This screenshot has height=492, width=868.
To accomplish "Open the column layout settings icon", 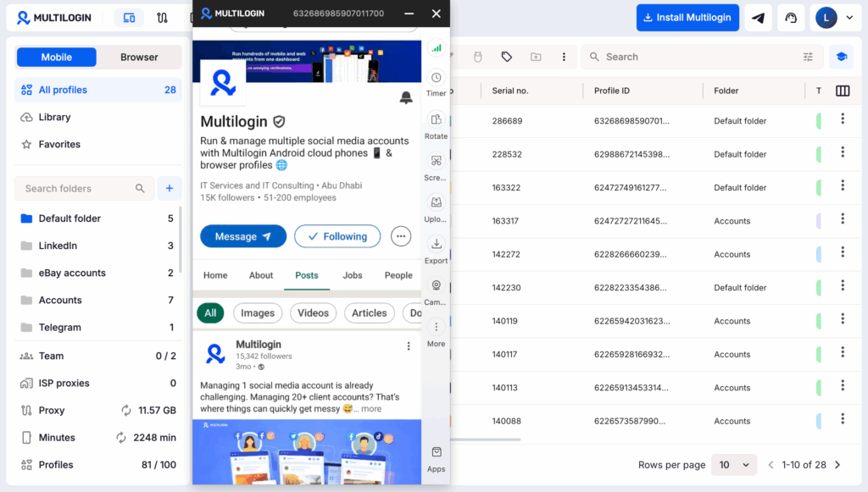I will (843, 91).
